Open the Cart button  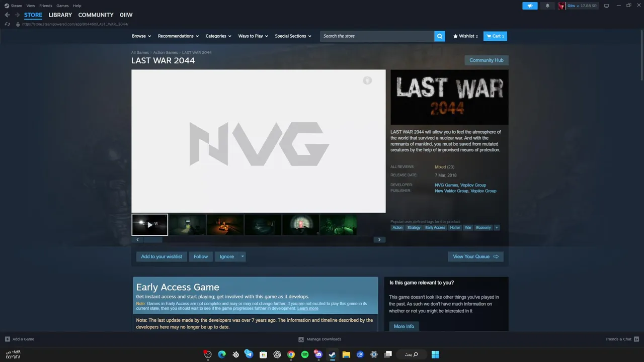tap(495, 36)
